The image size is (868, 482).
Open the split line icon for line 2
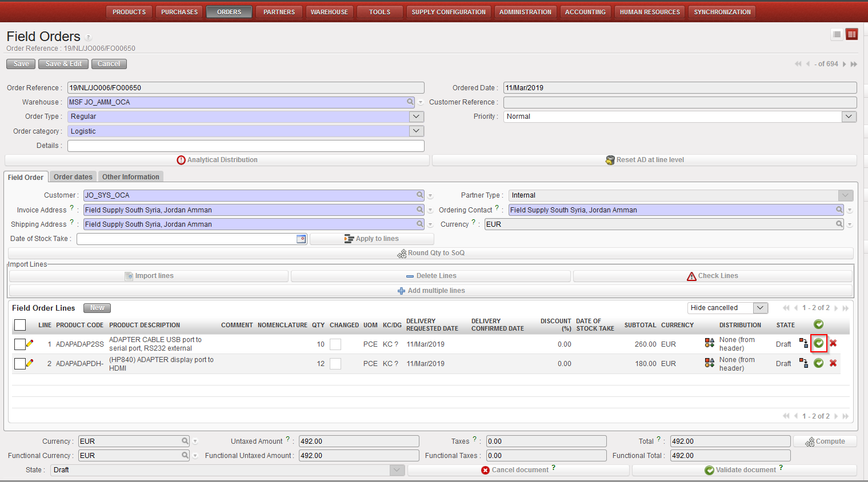coord(803,363)
